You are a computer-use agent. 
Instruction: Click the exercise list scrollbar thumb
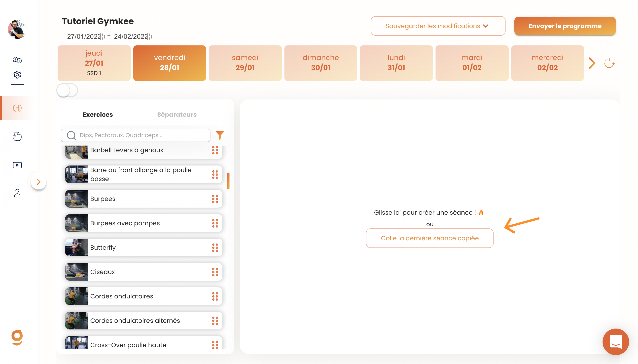click(228, 181)
